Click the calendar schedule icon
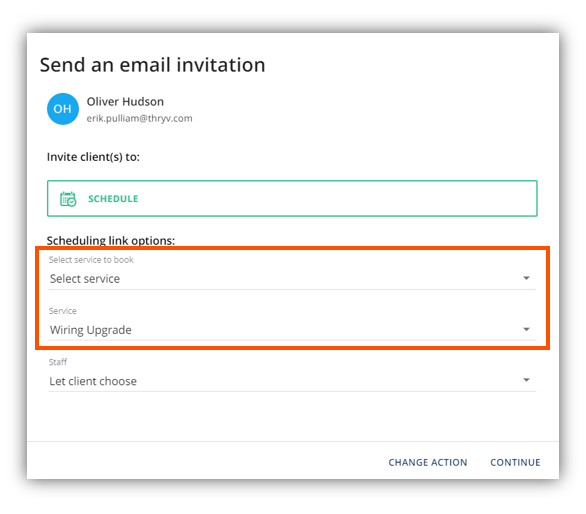586x514 pixels. 68,199
